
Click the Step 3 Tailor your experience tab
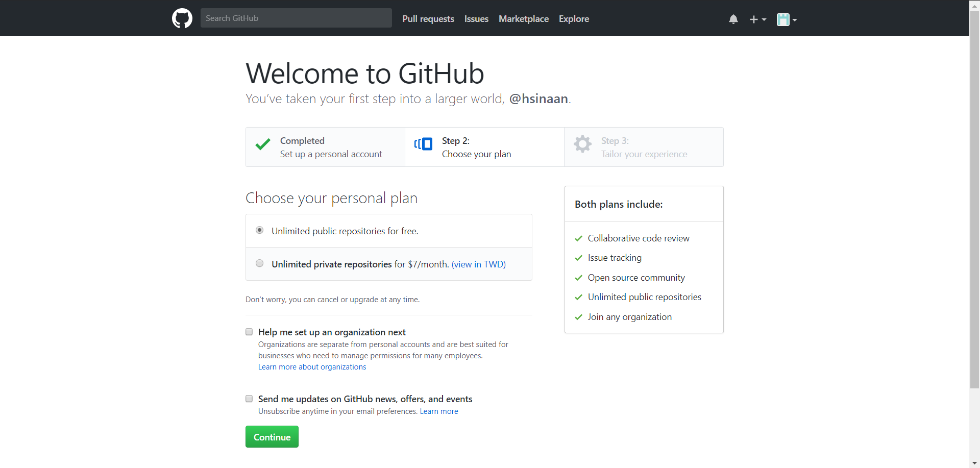click(x=644, y=147)
